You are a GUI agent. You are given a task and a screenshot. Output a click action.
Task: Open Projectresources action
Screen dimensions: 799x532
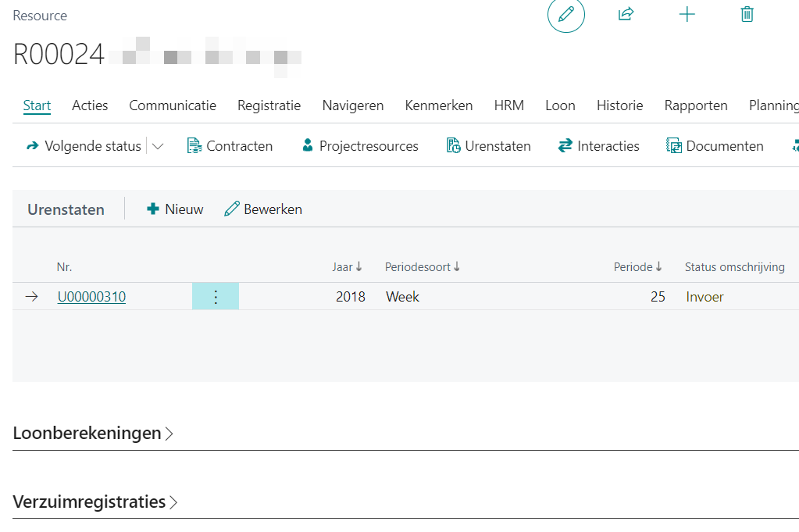[360, 146]
